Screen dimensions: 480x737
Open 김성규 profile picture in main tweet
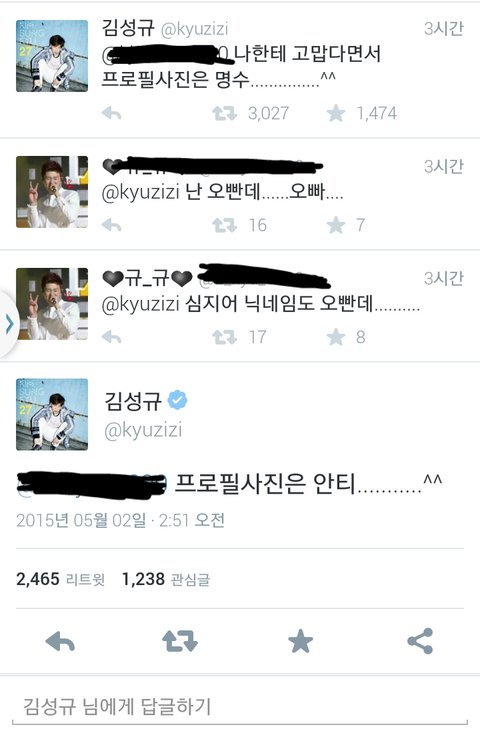coord(52,414)
